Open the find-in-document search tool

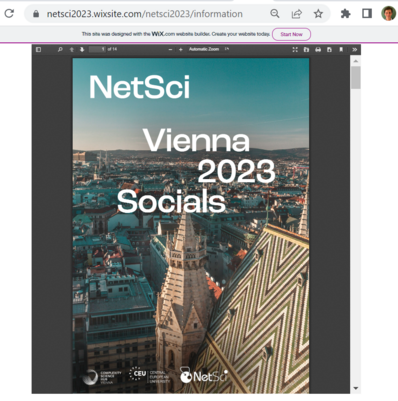click(60, 49)
